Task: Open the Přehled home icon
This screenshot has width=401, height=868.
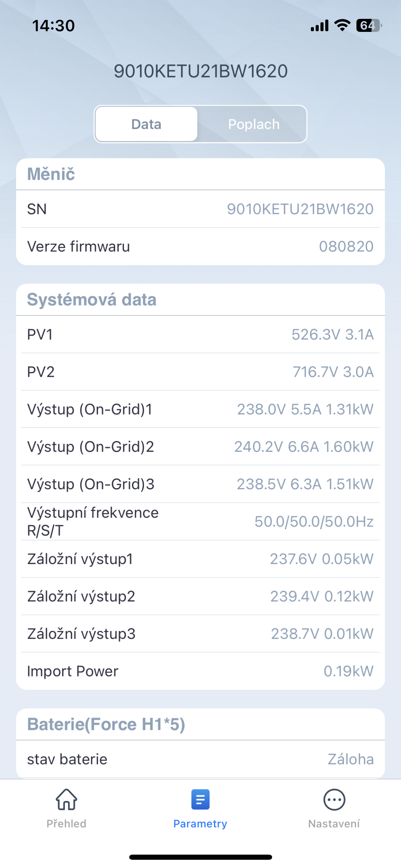Action: tap(66, 799)
